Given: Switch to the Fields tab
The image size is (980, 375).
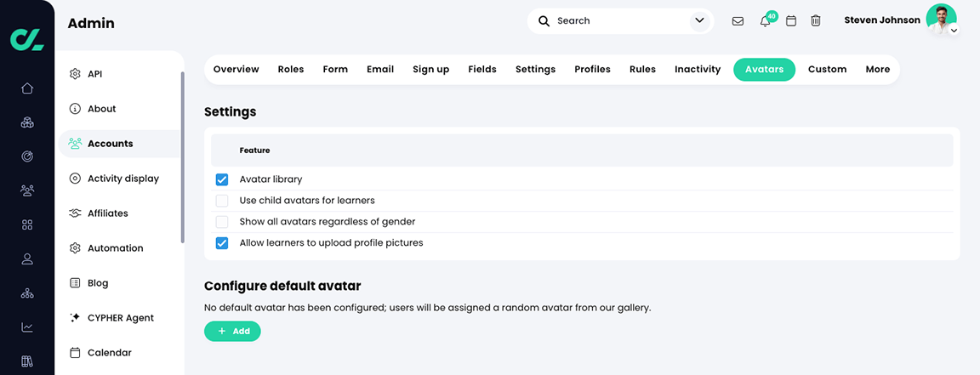Looking at the screenshot, I should click(x=481, y=70).
